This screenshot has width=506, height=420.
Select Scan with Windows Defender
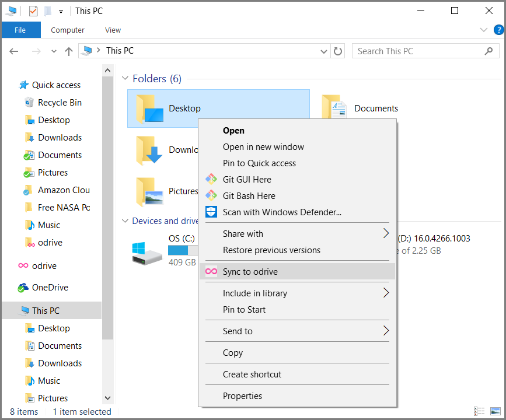click(x=297, y=212)
